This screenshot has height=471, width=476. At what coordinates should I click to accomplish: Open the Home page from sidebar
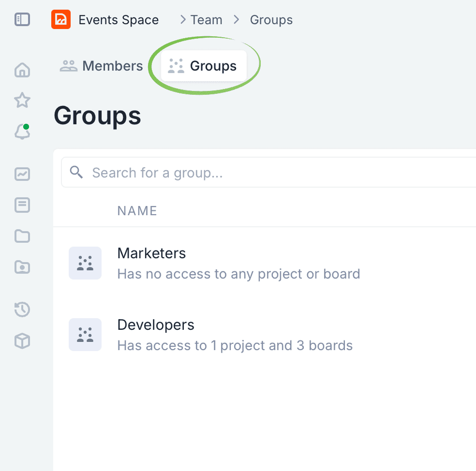click(x=22, y=70)
